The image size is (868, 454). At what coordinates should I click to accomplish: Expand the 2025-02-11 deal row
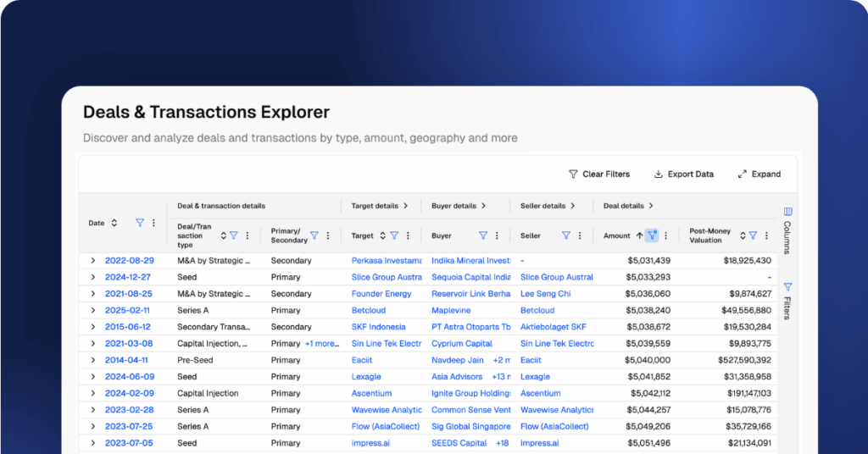(93, 310)
